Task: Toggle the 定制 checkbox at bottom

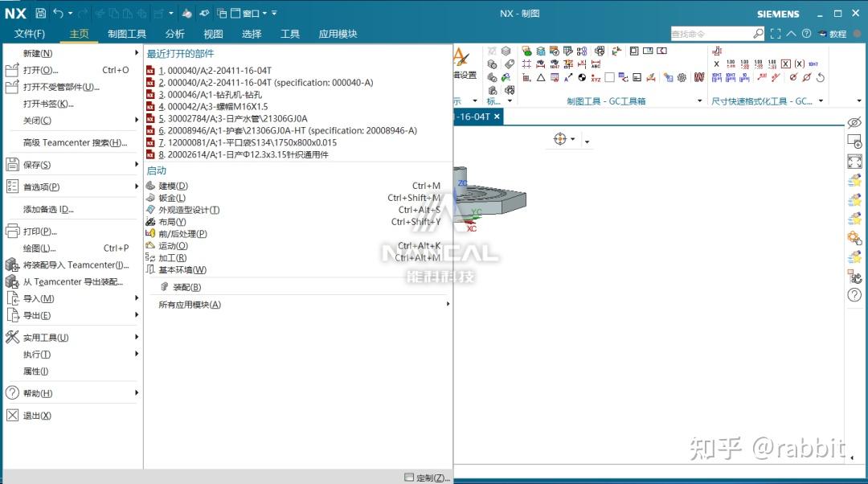Action: tap(410, 477)
